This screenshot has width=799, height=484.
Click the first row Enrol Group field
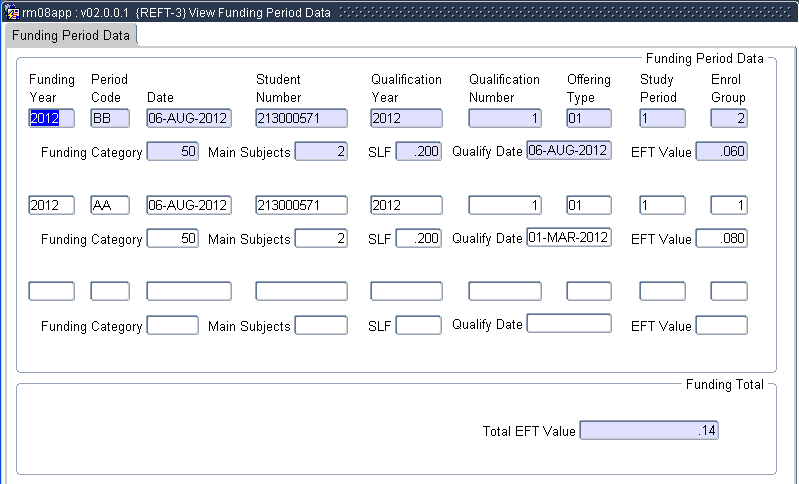[728, 118]
